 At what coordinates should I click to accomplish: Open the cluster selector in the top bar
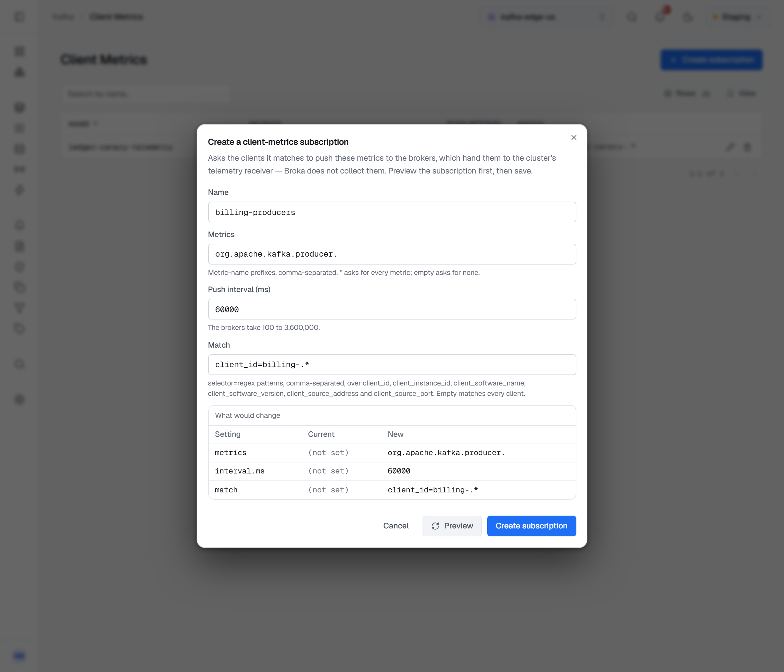pos(546,17)
